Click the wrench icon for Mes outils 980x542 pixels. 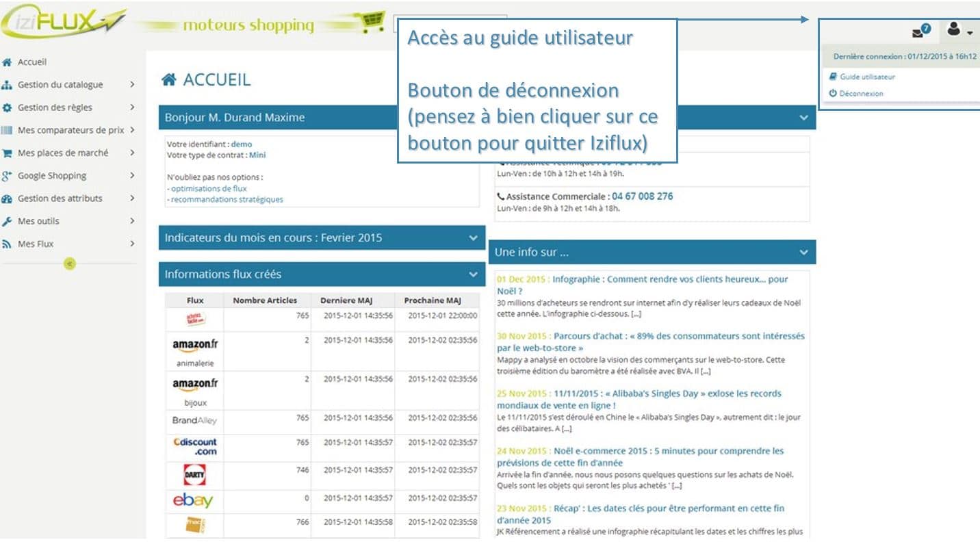(7, 221)
